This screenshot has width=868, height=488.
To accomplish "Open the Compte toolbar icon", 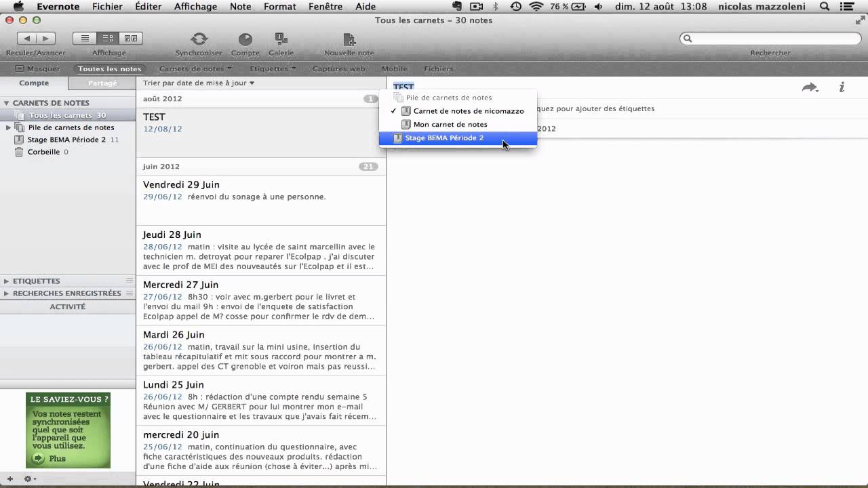I will [x=245, y=39].
